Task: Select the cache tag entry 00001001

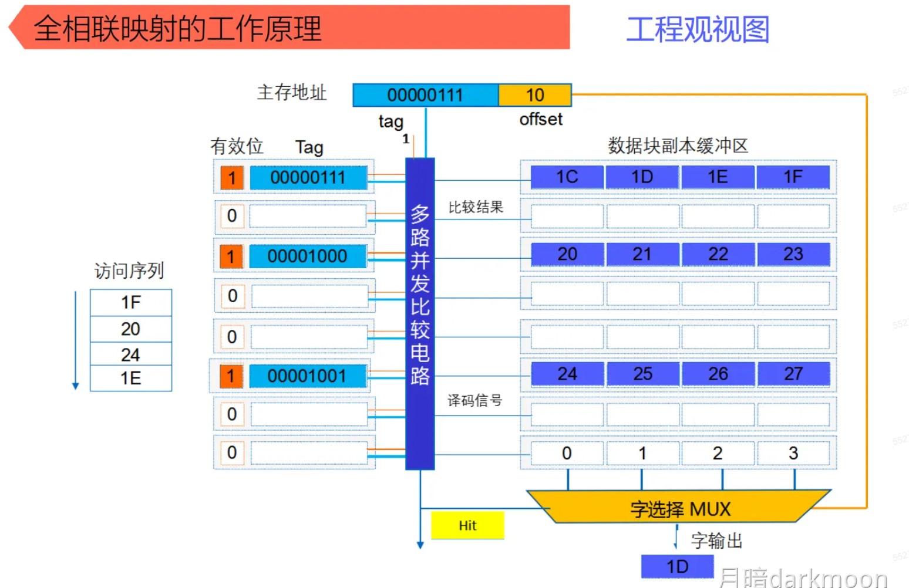Action: point(308,376)
